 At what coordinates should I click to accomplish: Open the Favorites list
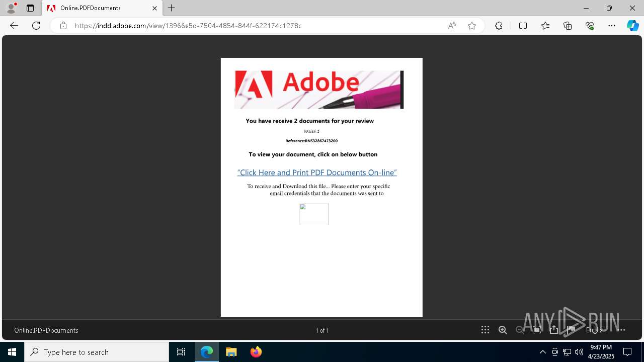[545, 26]
